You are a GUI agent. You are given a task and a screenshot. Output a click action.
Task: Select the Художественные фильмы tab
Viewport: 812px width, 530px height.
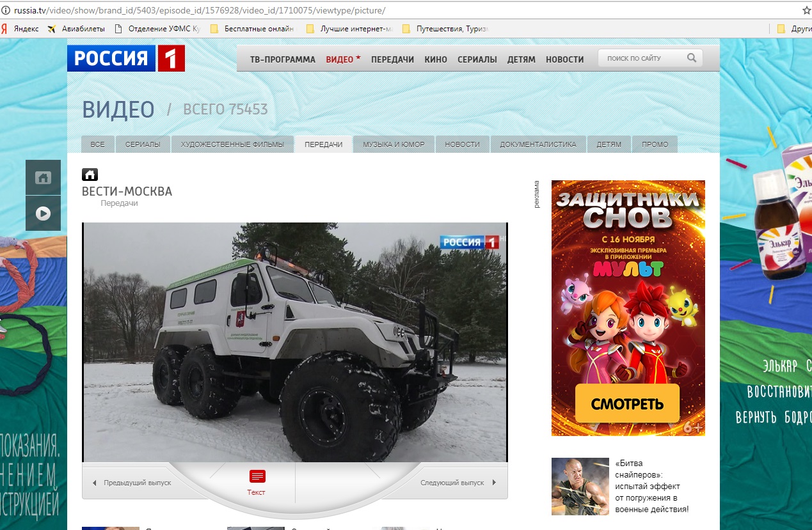232,144
